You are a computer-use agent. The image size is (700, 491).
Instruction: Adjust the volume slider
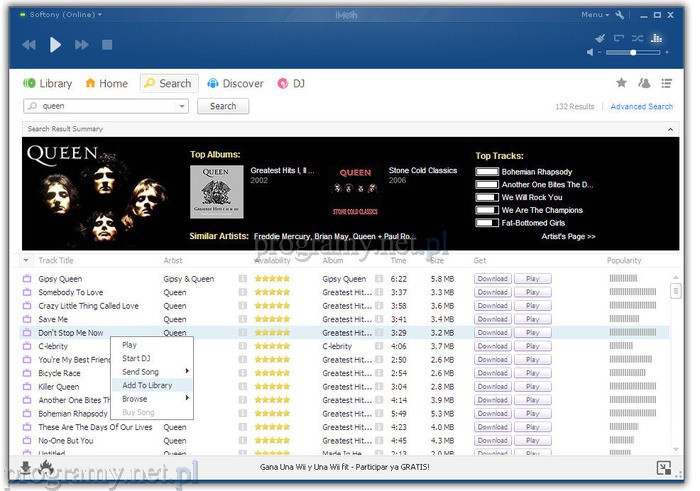[x=633, y=51]
